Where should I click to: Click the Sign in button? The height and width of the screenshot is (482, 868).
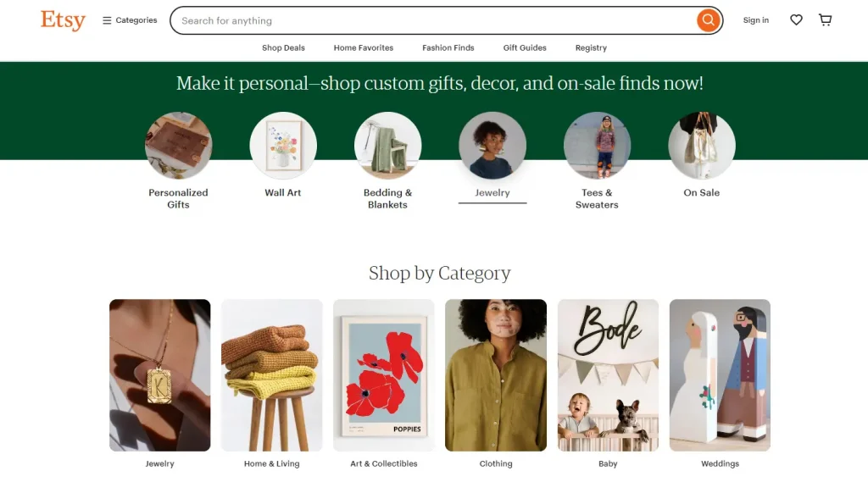[756, 20]
